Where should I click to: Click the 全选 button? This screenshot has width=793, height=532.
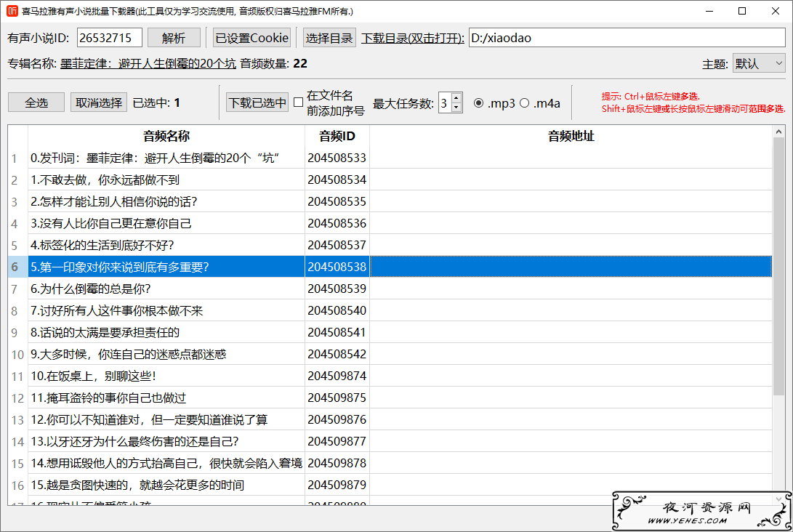pyautogui.click(x=36, y=102)
